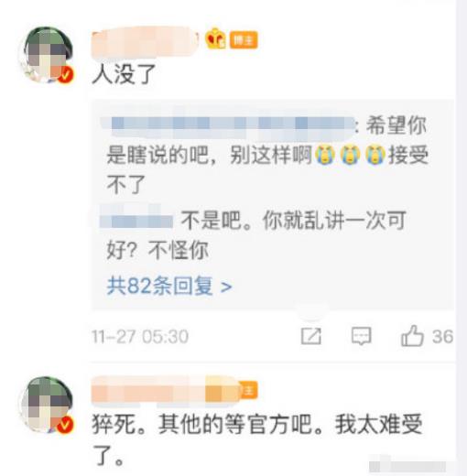Tap the reply text 不是吧。你就乱讲一次可好
467x476 pixels.
pos(256,235)
